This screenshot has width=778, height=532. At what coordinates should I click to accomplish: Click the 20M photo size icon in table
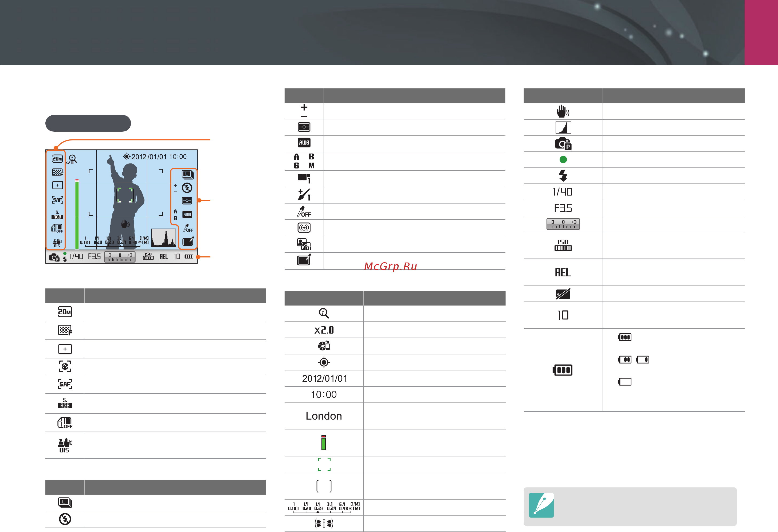click(x=65, y=312)
